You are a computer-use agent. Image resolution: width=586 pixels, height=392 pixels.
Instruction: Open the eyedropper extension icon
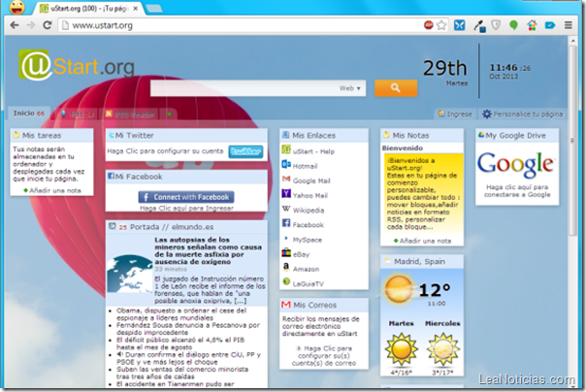(479, 26)
